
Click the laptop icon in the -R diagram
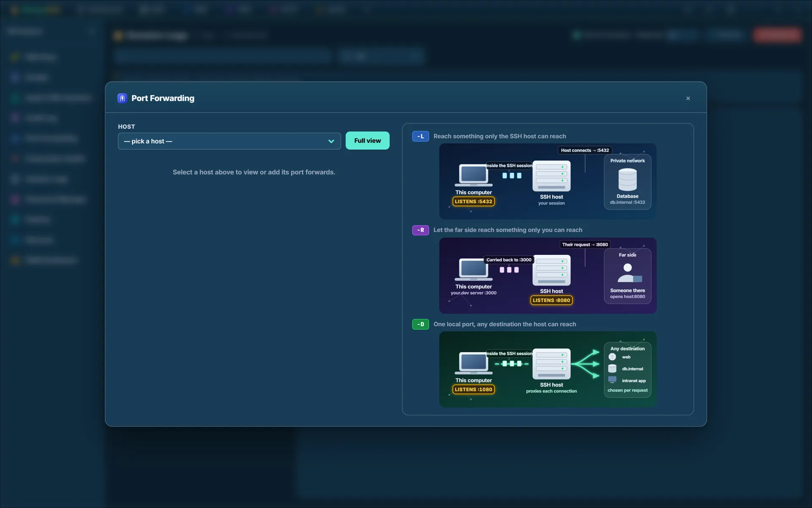[474, 270]
